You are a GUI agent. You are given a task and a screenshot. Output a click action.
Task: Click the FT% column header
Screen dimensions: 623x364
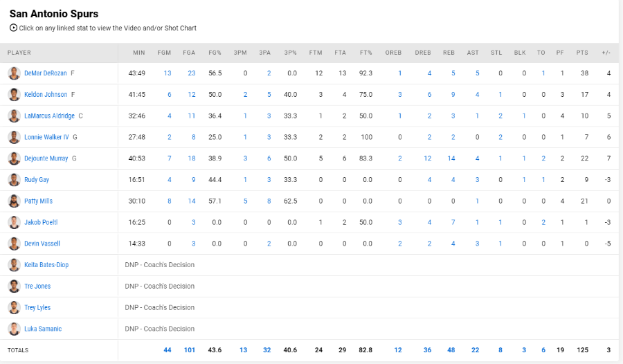(366, 53)
